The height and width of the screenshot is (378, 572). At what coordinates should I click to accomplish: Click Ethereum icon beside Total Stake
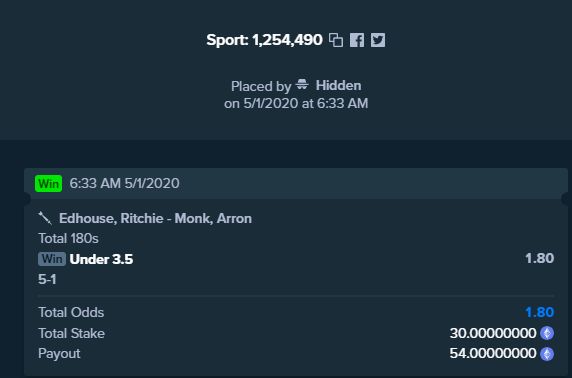pos(547,333)
